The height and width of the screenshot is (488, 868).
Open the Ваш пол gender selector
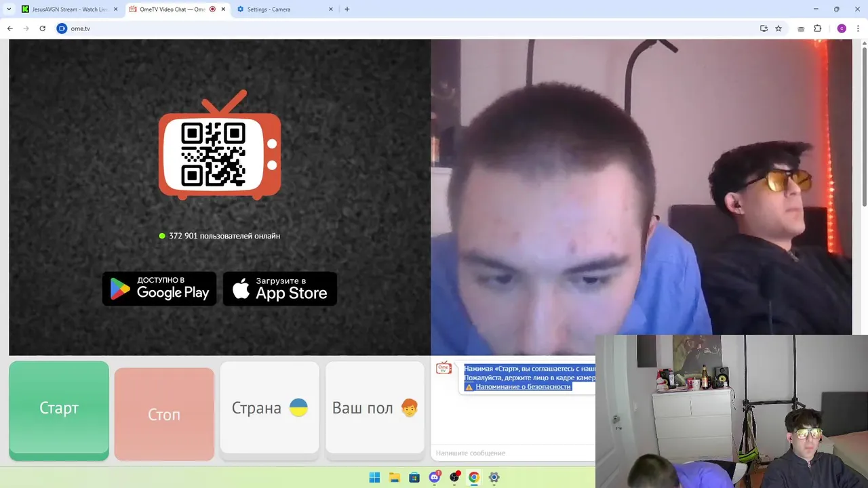375,408
